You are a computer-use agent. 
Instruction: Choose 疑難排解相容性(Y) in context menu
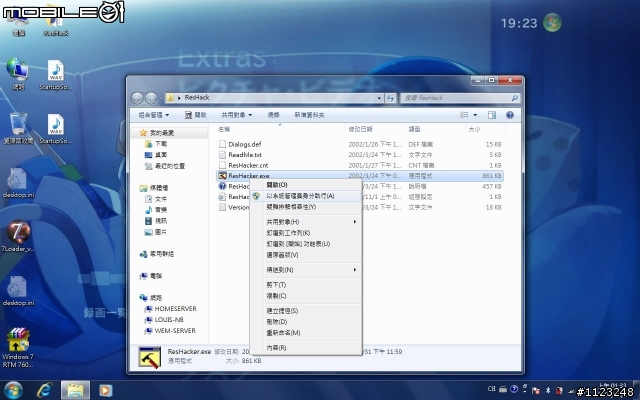click(x=306, y=207)
